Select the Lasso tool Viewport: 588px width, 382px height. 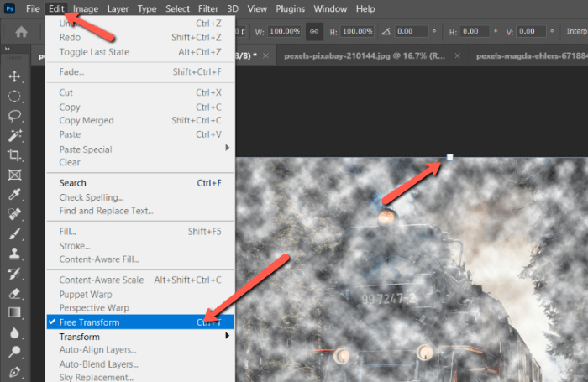tap(14, 116)
